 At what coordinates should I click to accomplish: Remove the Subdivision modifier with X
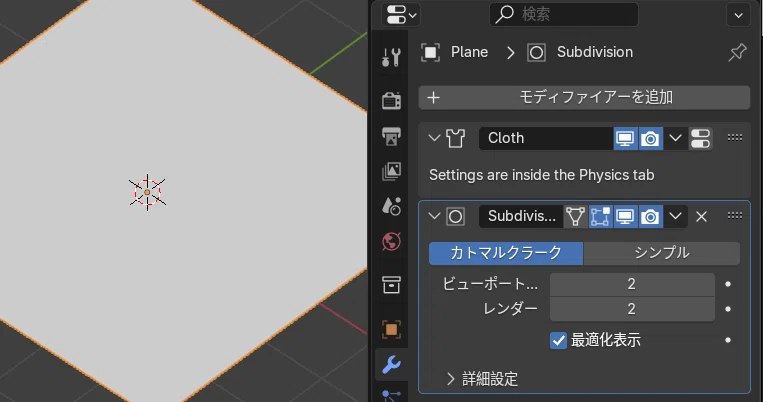(701, 217)
